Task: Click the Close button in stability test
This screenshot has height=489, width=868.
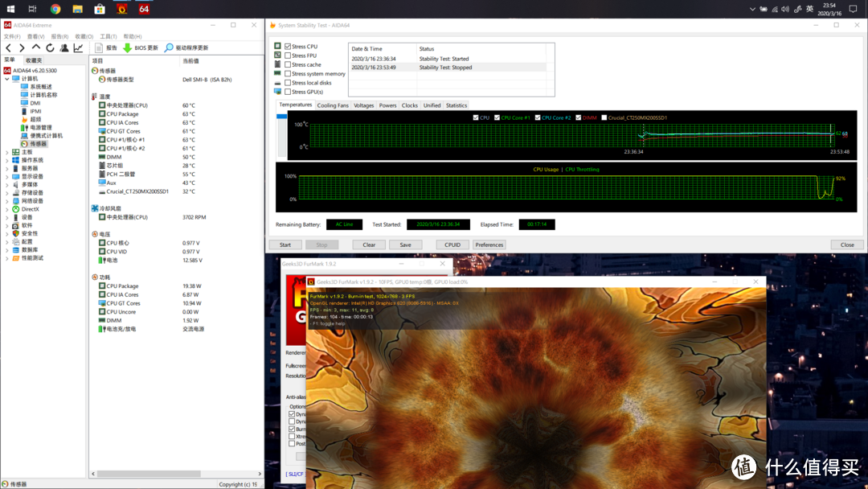Action: tap(847, 244)
